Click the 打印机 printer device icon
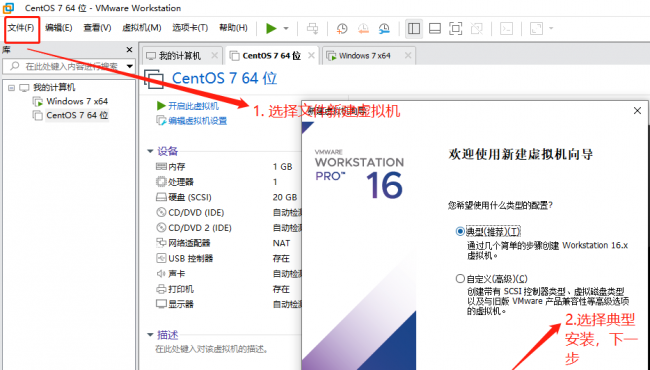Viewport: 650px width, 370px height. (x=161, y=289)
